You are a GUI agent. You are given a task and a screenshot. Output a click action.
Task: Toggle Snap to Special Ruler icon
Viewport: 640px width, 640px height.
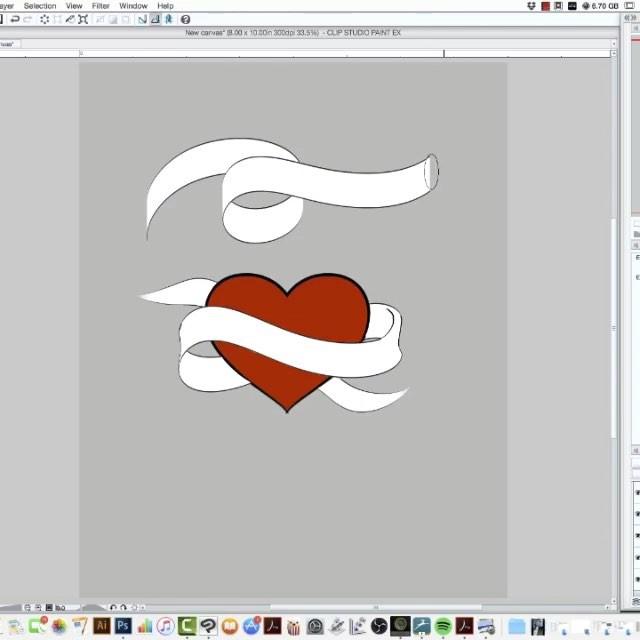click(x=155, y=19)
